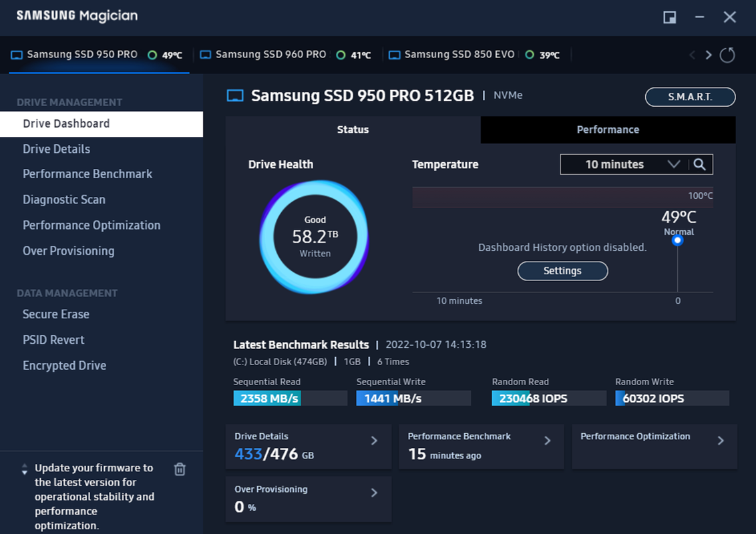
Task: Click the S.M.A.R.T. button
Action: point(690,97)
